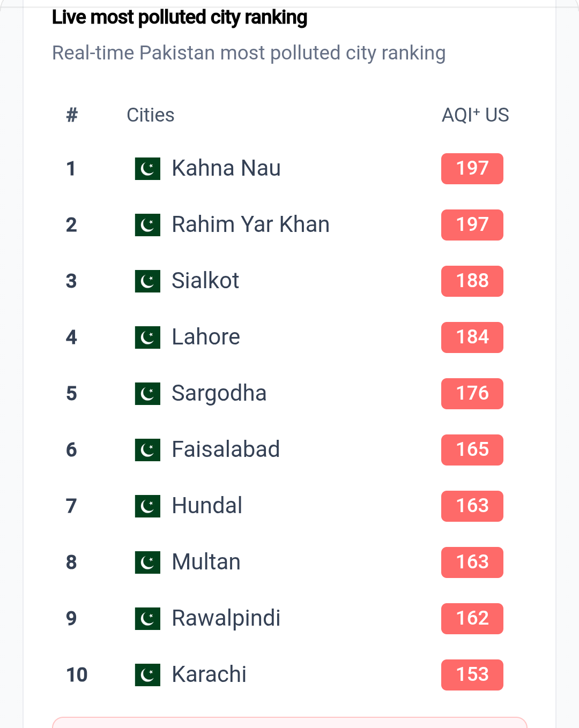Open the Kahna Nau city link
Image resolution: width=579 pixels, height=728 pixels.
[226, 168]
